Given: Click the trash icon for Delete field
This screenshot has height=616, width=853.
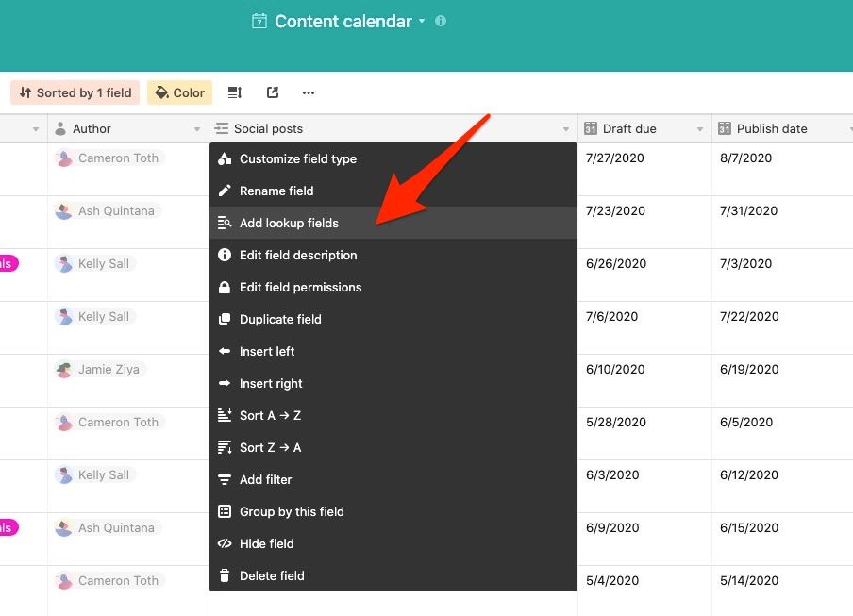Looking at the screenshot, I should (x=225, y=575).
